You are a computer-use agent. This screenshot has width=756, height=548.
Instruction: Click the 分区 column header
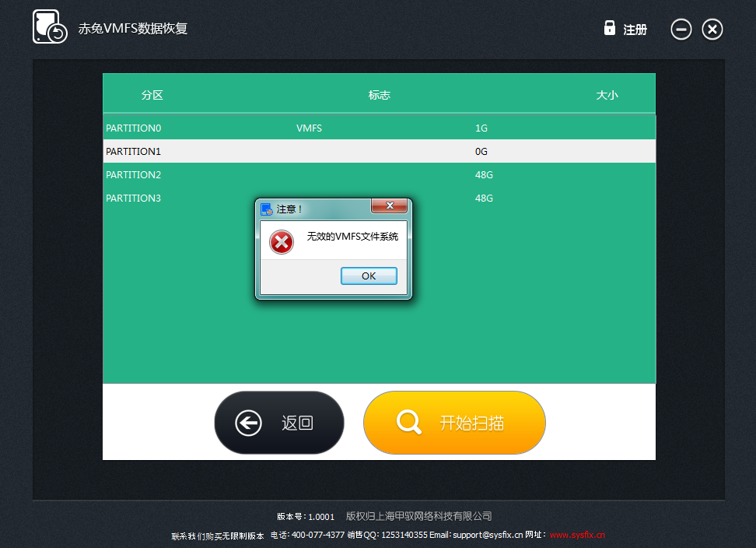152,95
